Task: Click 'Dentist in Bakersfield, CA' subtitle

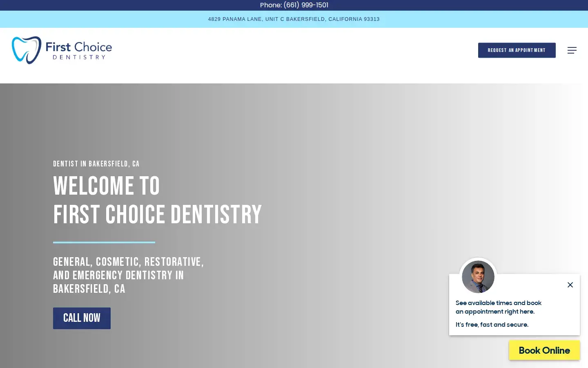Action: pos(96,164)
